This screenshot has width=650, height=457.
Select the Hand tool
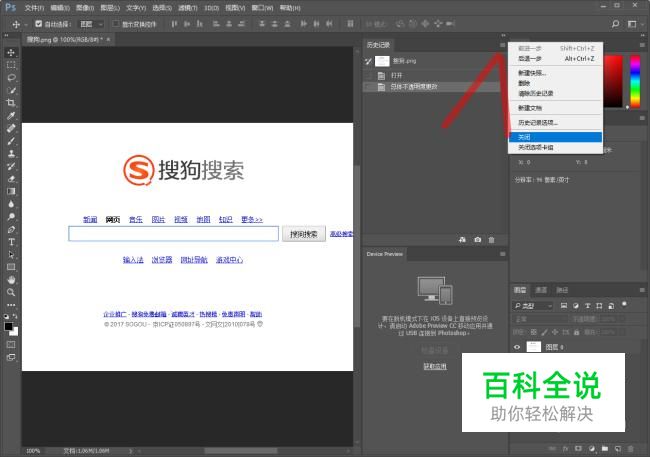click(x=11, y=280)
